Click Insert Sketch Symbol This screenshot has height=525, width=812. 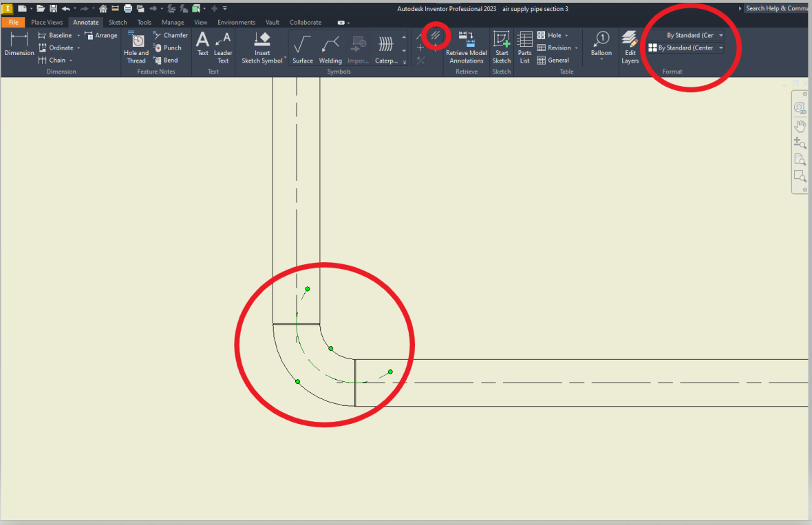pos(262,47)
